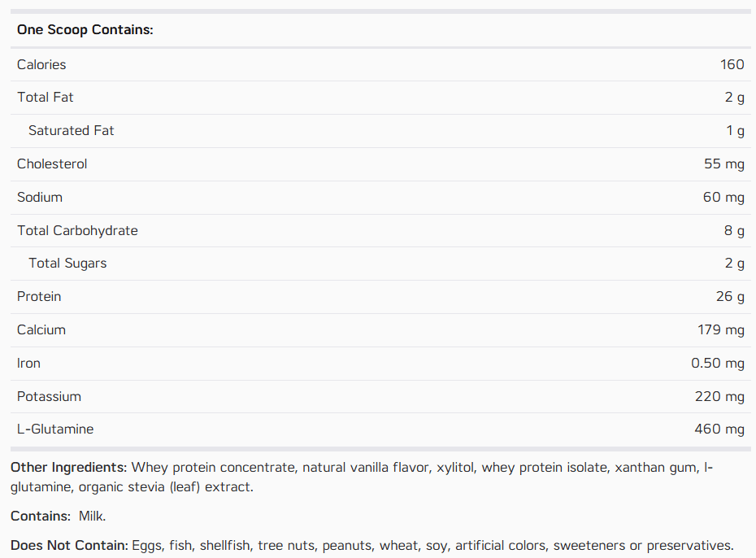This screenshot has height=558, width=756.
Task: Click the L-Glutamine row label
Action: (x=55, y=429)
